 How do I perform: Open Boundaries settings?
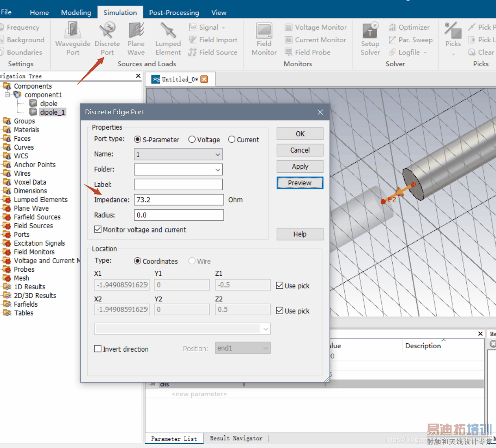coord(21,52)
